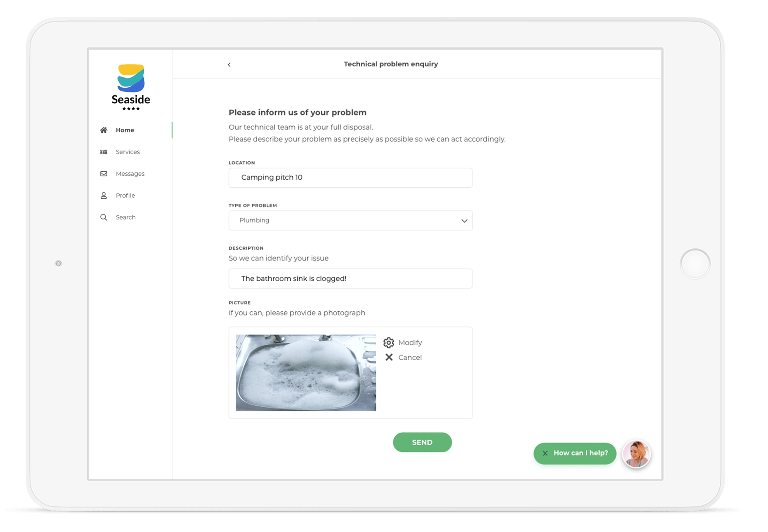Open the Messages menu item
768x532 pixels.
(131, 174)
